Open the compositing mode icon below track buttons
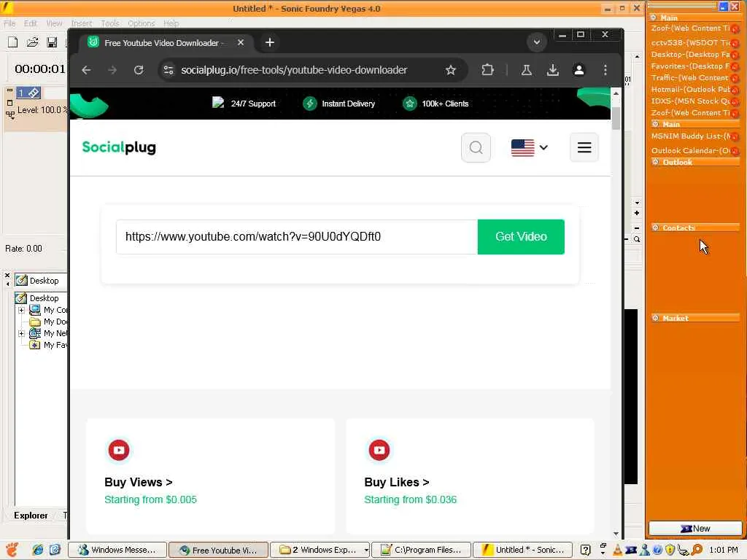Image resolution: width=747 pixels, height=560 pixels. pyautogui.click(x=10, y=114)
